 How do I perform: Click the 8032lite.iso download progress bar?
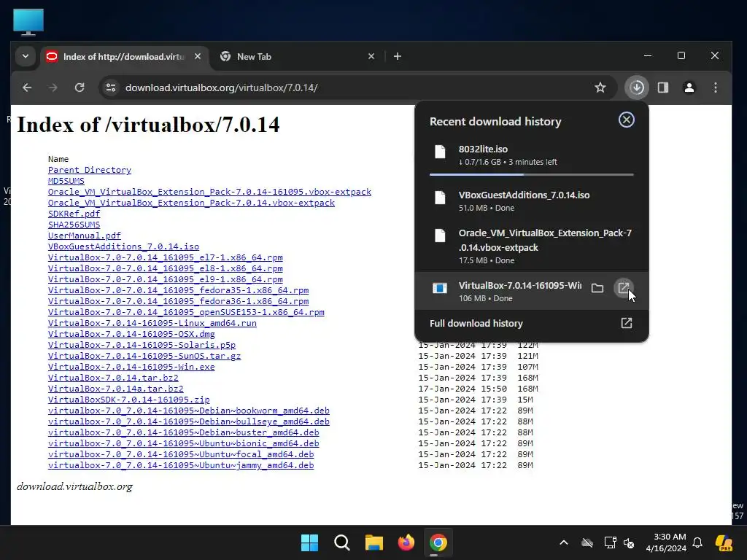531,175
